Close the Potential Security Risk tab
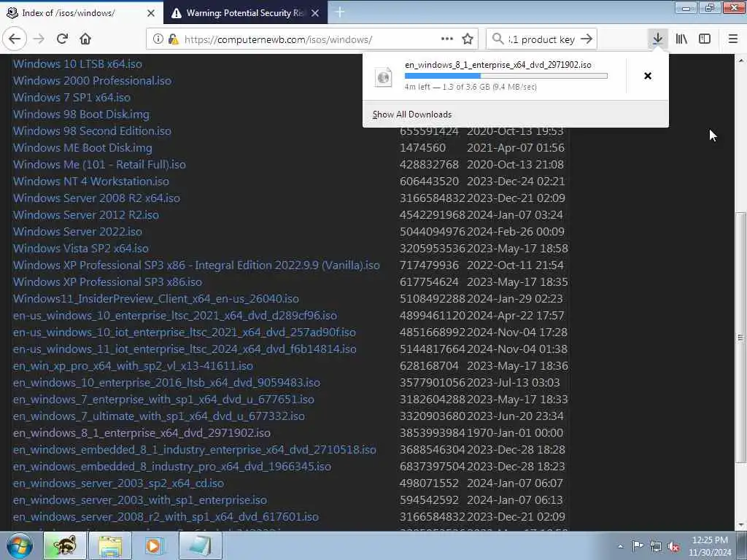Viewport: 747px width, 560px height. (315, 13)
